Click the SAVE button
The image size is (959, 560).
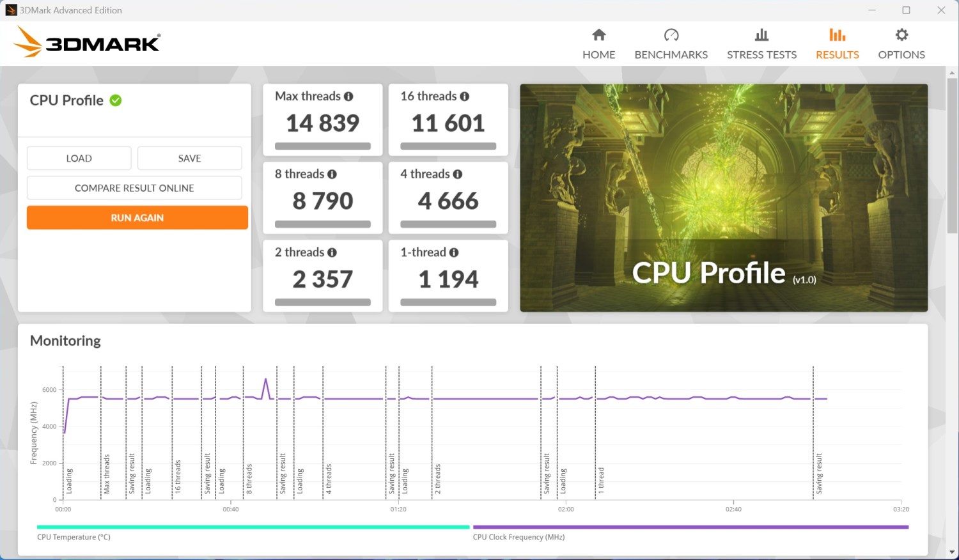pyautogui.click(x=189, y=158)
